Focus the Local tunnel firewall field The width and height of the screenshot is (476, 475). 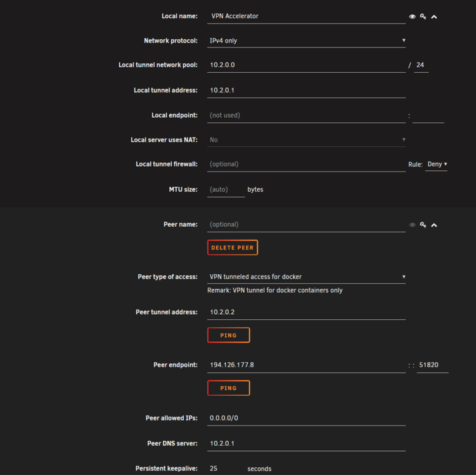point(306,165)
